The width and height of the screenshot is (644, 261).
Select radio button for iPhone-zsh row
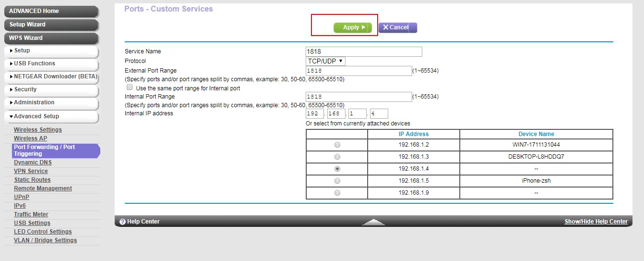pyautogui.click(x=337, y=181)
